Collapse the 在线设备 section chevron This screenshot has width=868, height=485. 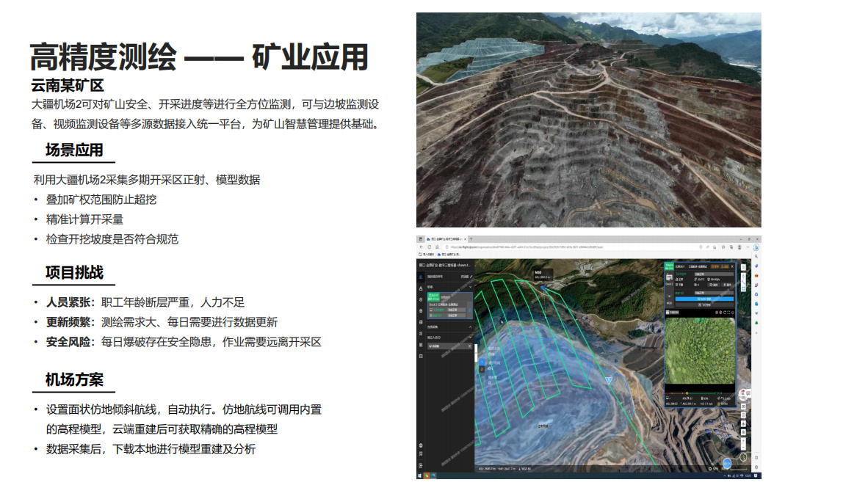469,327
